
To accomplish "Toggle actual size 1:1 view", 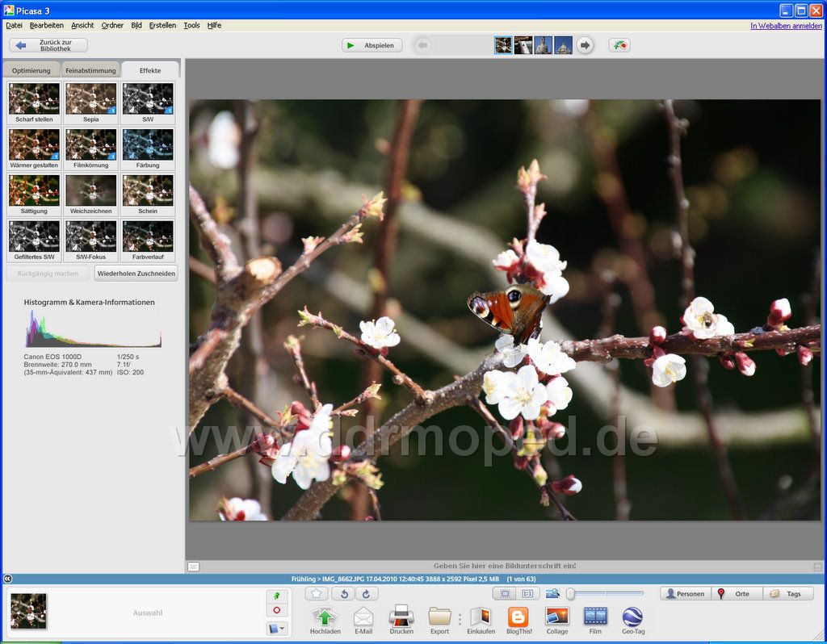I will [528, 594].
